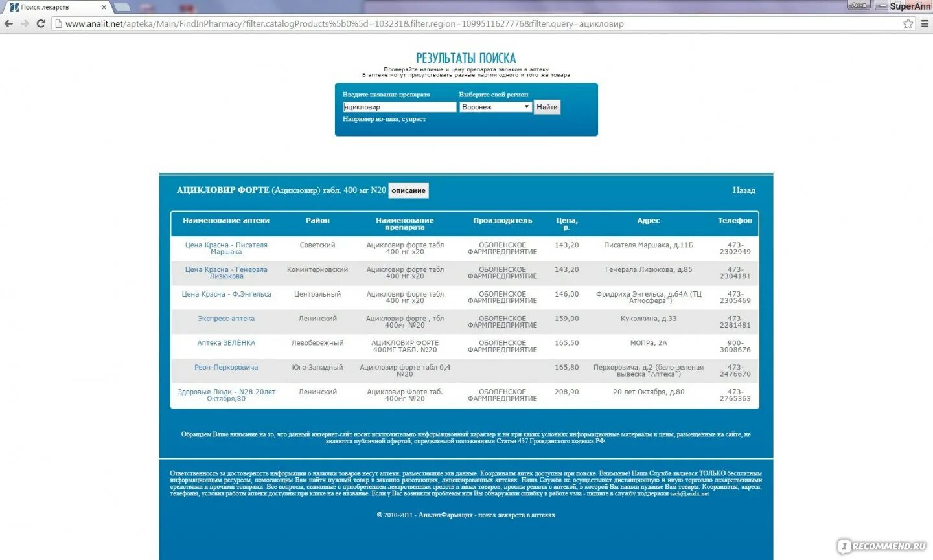The image size is (933, 560).
Task: Open pharmacy Цена Красна - Ф.Энгельса
Action: pos(226,294)
